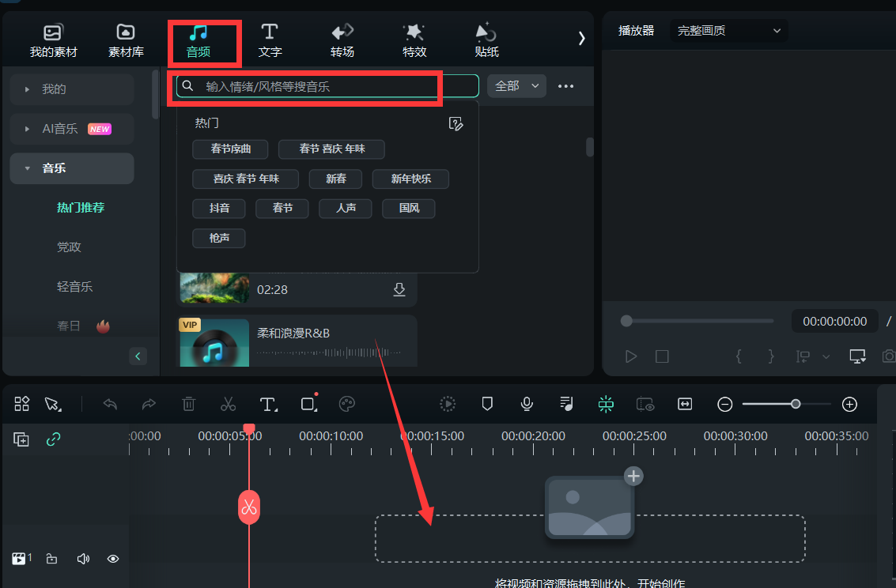Open the 完整画质 quality dropdown
Image resolution: width=896 pixels, height=588 pixels.
(x=728, y=30)
